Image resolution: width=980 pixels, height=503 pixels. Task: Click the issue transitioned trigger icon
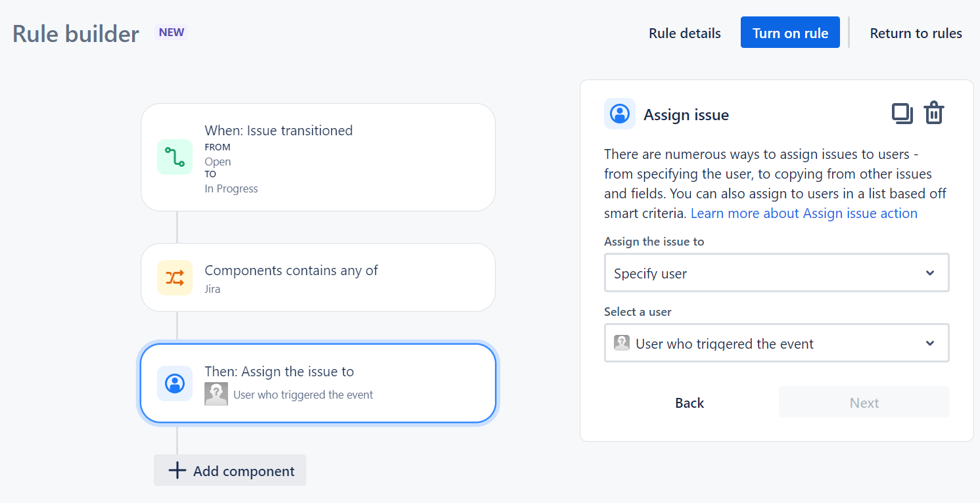point(174,157)
